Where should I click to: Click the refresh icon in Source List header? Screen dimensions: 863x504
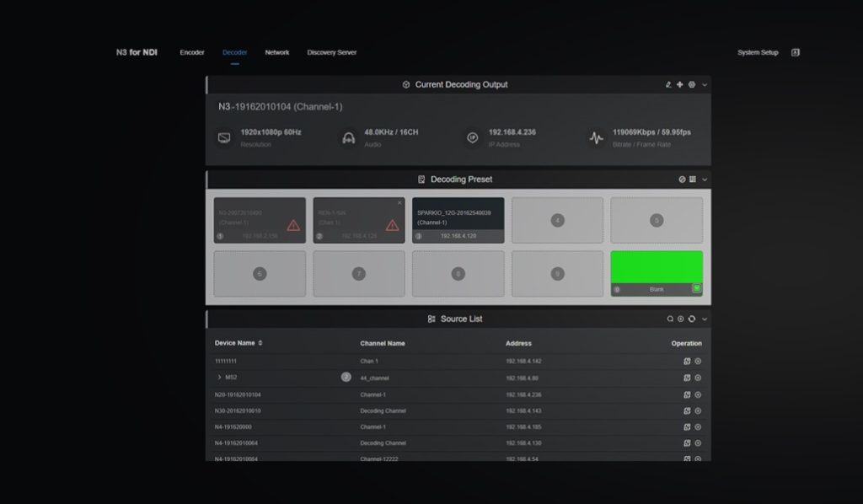[x=692, y=319]
